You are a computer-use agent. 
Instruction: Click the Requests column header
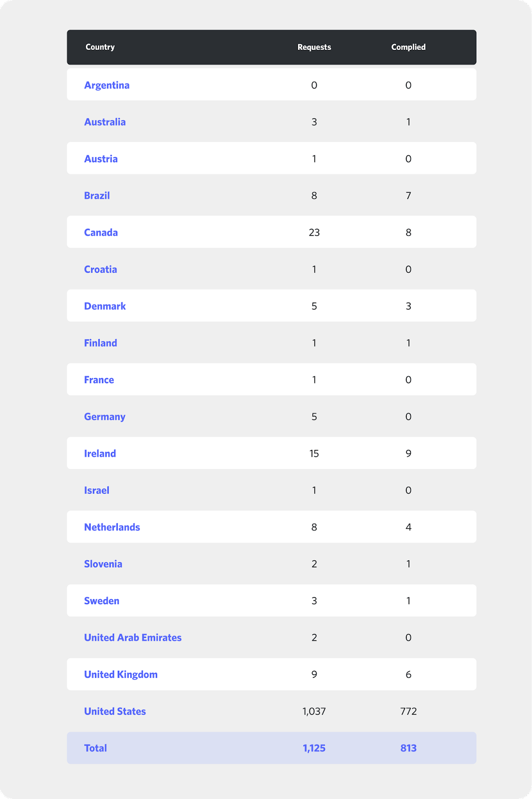click(x=314, y=47)
